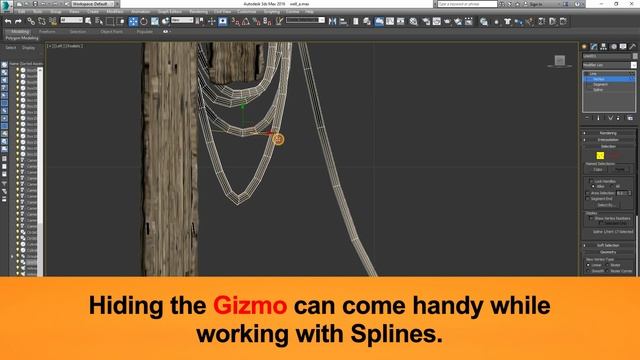The image size is (640, 360).
Task: Open the Curve Editor icon
Action: (x=390, y=21)
